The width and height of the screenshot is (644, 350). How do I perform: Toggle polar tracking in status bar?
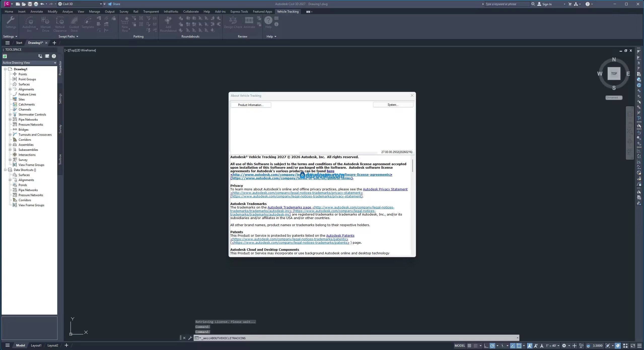(492, 346)
